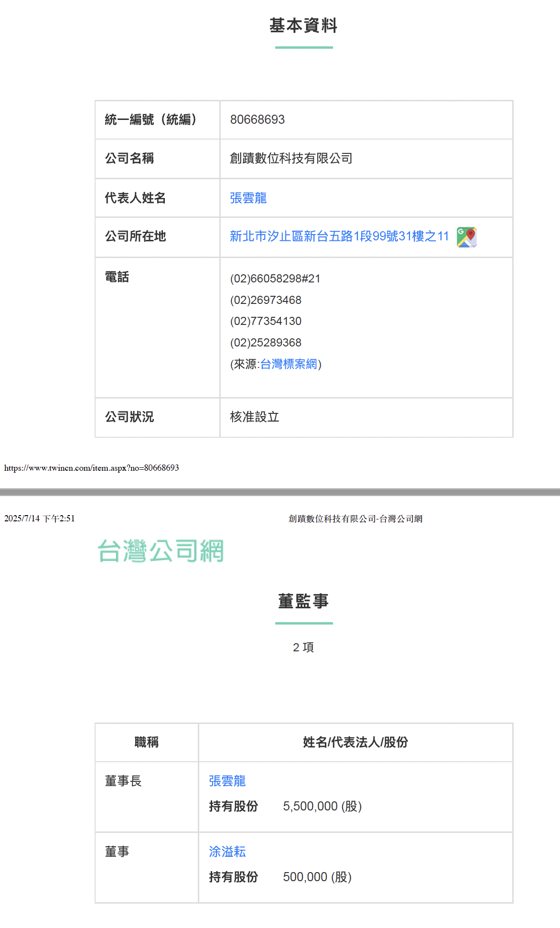Click the print timestamp 2025/7/14 下午2:51

click(x=40, y=518)
